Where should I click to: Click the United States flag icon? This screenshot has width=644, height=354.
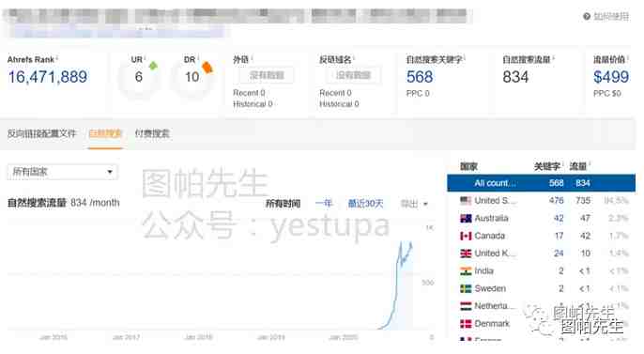(466, 201)
